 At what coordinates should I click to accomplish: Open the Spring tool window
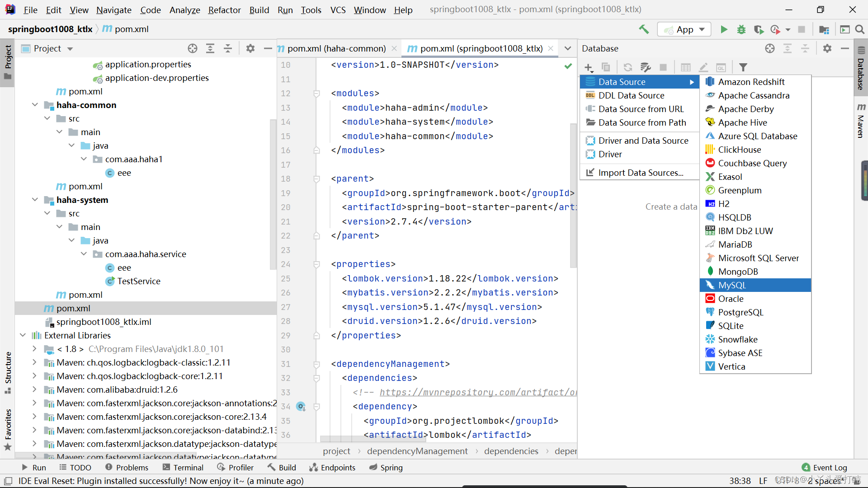pyautogui.click(x=386, y=467)
